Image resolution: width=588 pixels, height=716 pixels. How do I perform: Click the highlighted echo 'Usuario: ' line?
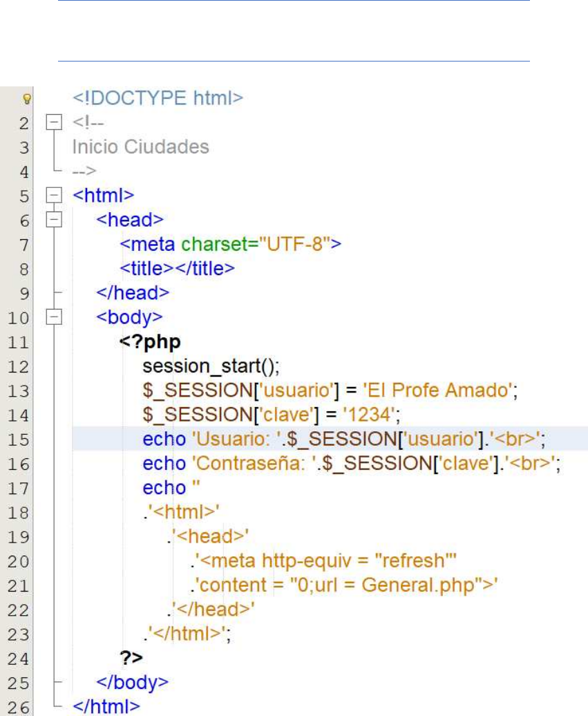pyautogui.click(x=345, y=439)
